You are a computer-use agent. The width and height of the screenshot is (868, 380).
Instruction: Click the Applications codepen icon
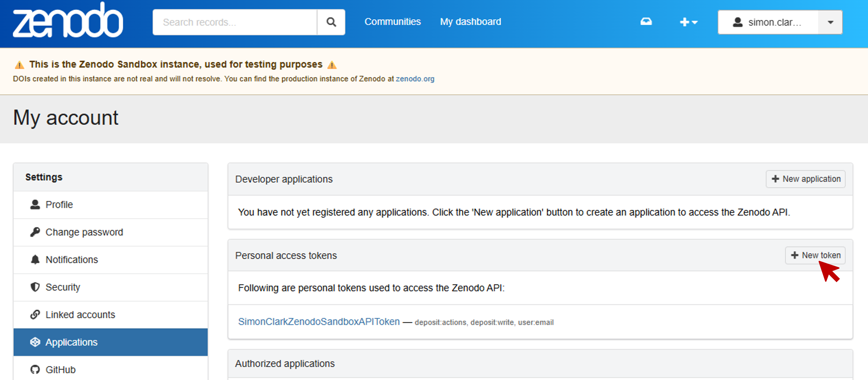(x=35, y=342)
